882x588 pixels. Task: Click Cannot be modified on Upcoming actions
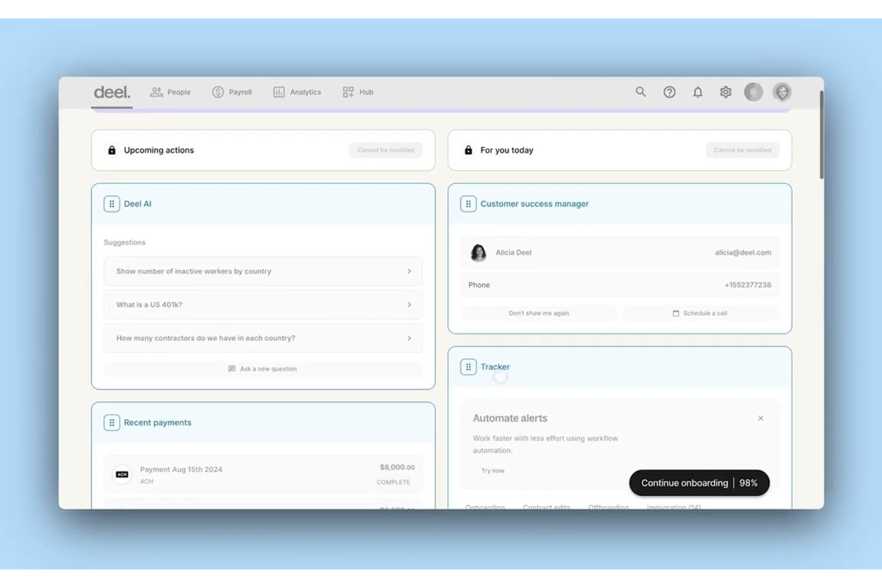[x=386, y=150]
